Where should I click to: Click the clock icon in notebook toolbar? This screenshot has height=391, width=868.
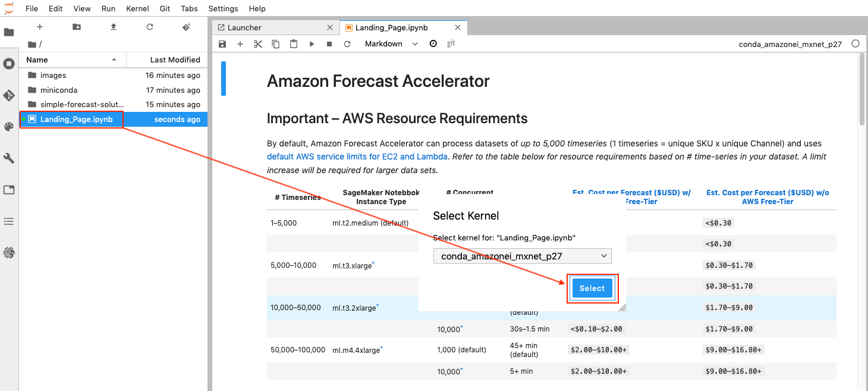click(x=433, y=43)
